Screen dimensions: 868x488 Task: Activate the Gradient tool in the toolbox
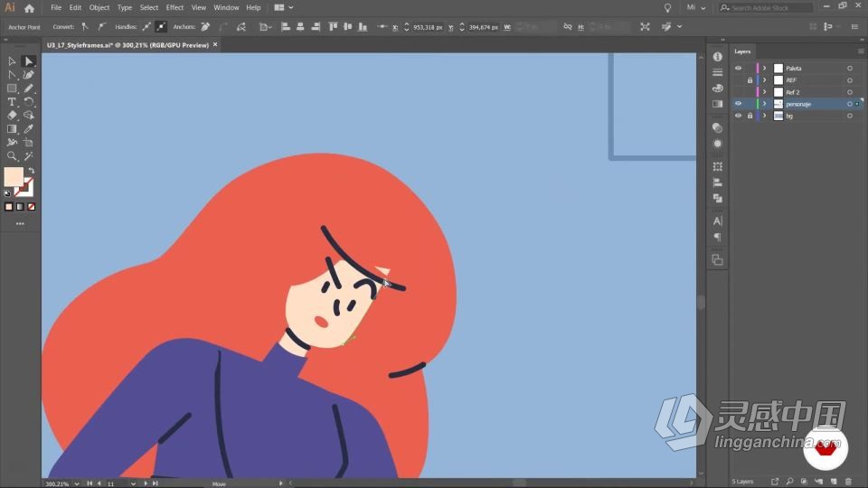[x=12, y=129]
